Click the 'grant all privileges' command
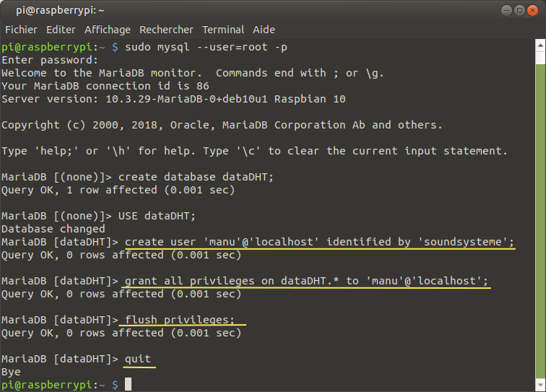Image resolution: width=546 pixels, height=392 pixels. (306, 281)
